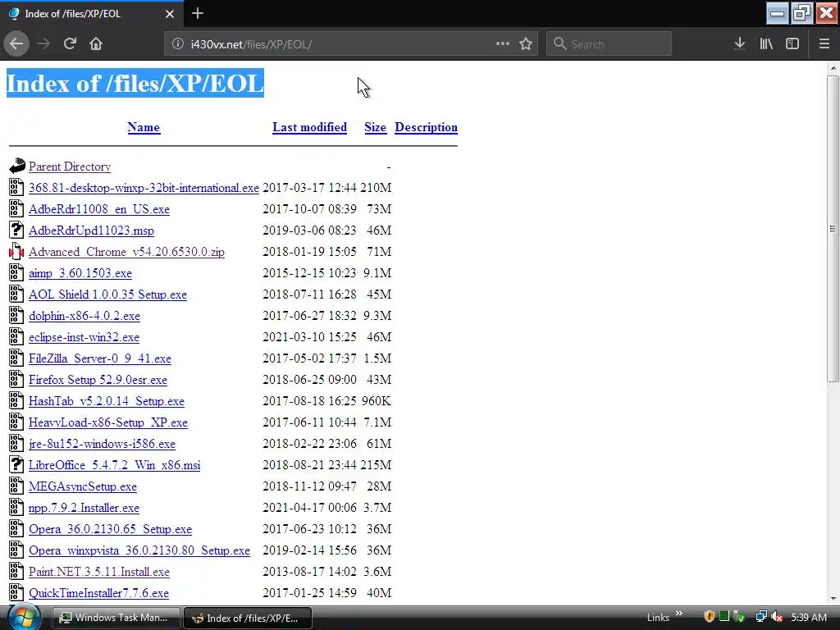Expand the Links toolbar chevron on taskbar
The height and width of the screenshot is (630, 840).
pyautogui.click(x=679, y=614)
